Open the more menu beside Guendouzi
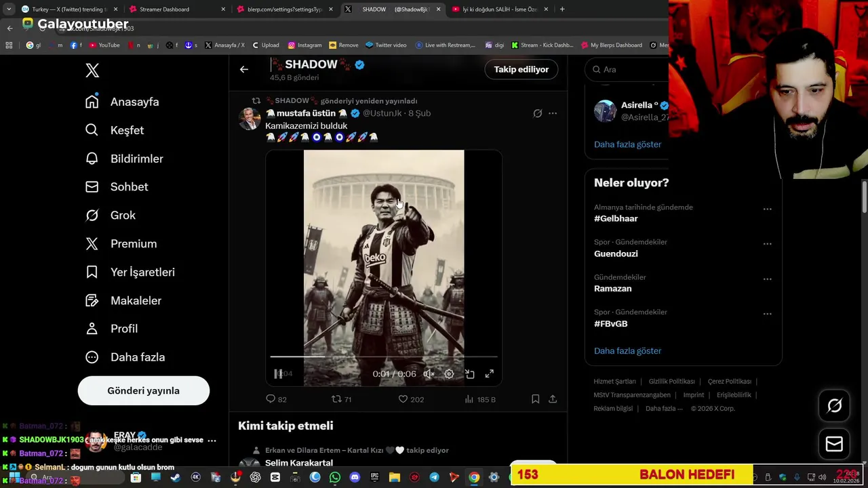868x488 pixels. pos(768,244)
